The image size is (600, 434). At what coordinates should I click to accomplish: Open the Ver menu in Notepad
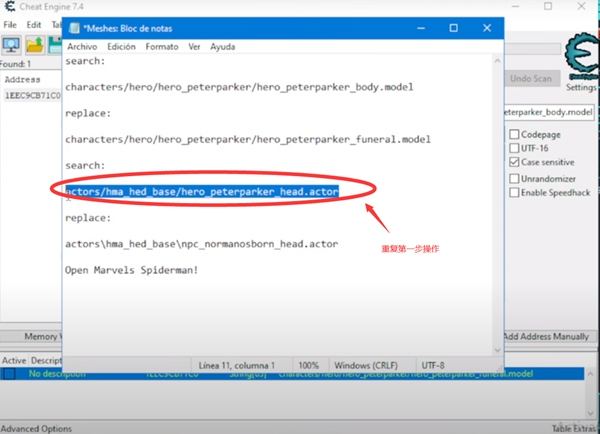194,47
